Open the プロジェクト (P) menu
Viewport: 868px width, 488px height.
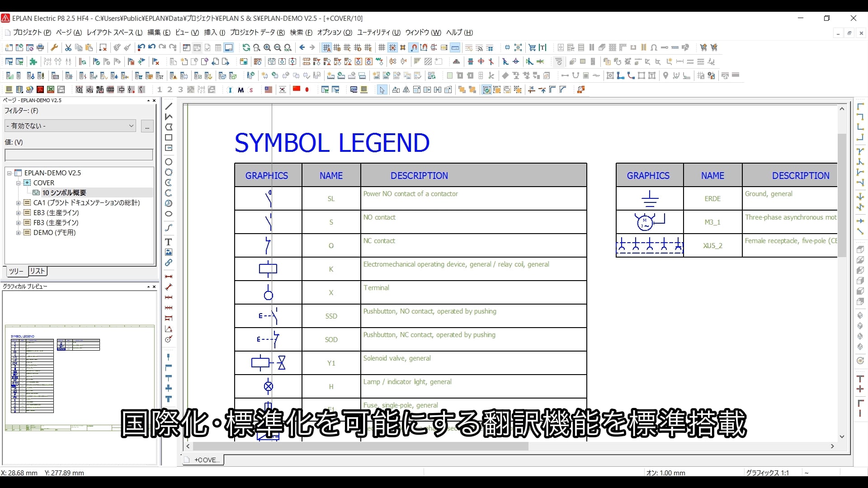click(x=32, y=33)
